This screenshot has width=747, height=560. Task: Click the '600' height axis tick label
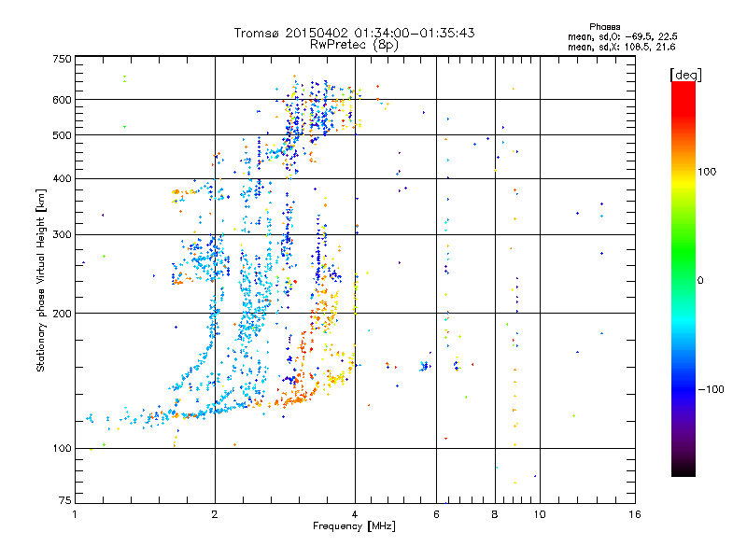click(x=62, y=100)
